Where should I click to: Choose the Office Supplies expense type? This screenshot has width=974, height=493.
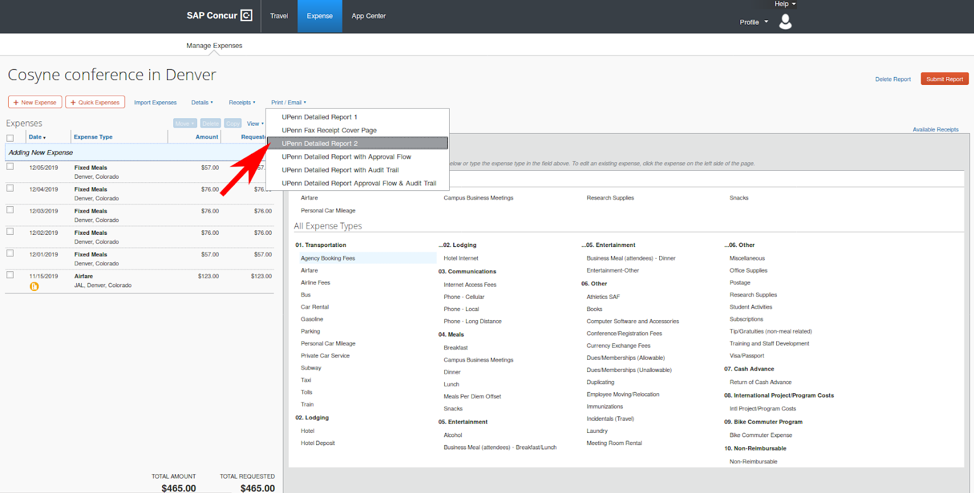(749, 270)
